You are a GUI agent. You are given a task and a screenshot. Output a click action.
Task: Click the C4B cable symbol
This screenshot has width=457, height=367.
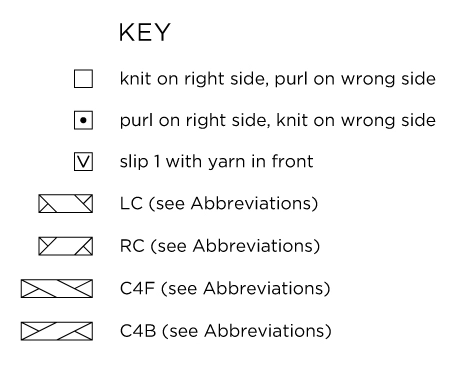[x=57, y=331]
